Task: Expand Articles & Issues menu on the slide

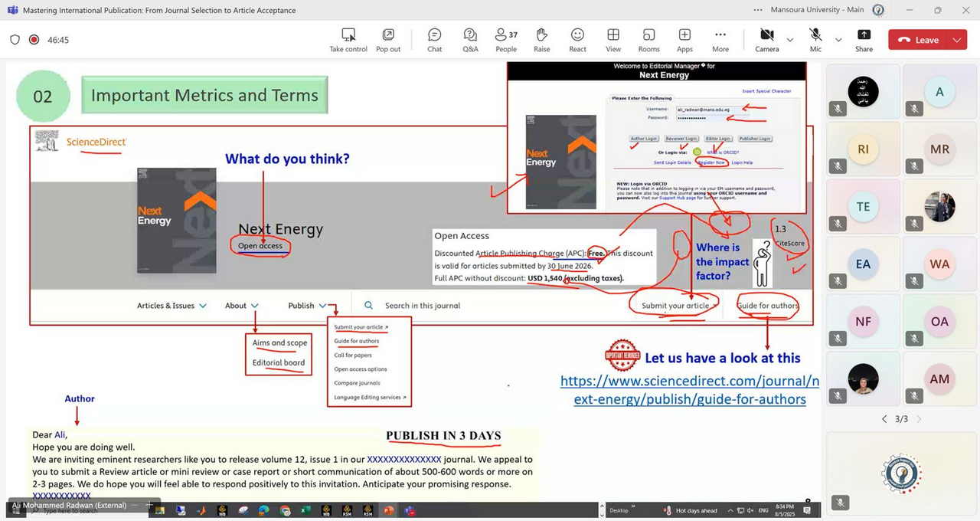Action: (x=172, y=306)
